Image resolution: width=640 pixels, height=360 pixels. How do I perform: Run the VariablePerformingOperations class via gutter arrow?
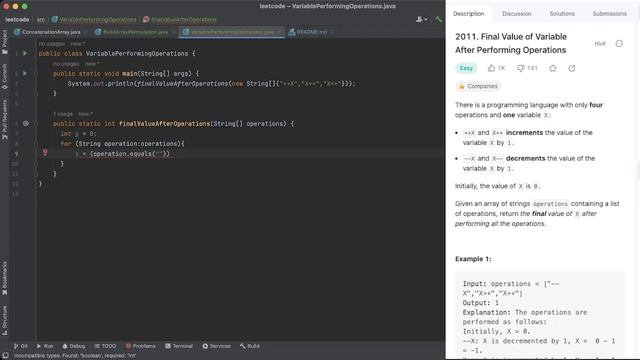pos(25,53)
